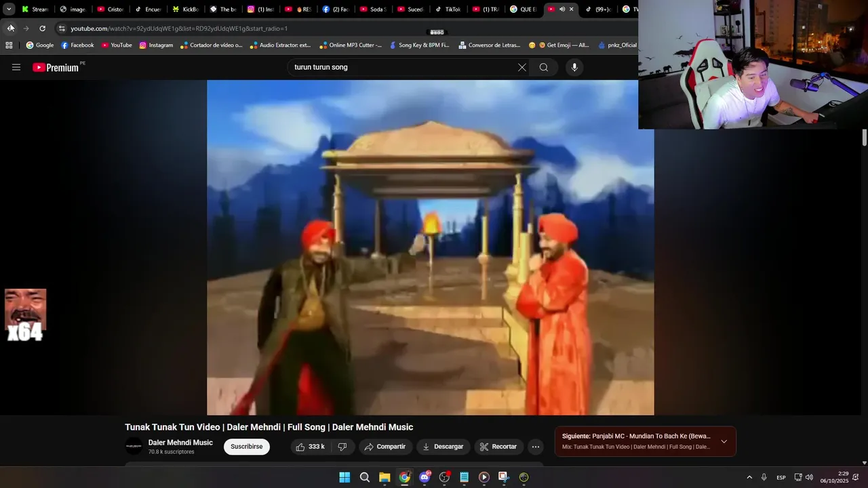
Task: Switch to the TikTok browser tab
Action: coord(448,9)
